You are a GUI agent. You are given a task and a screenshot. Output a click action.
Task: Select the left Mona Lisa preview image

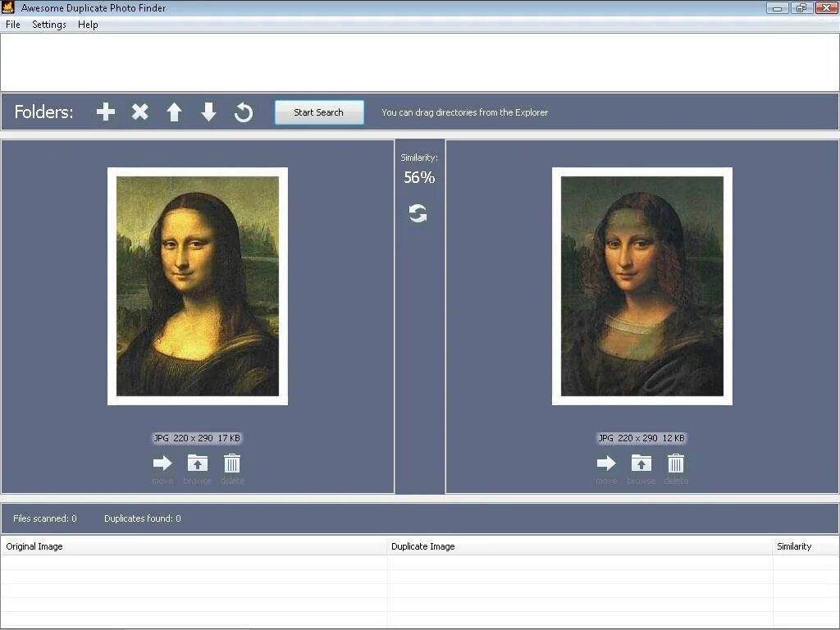(198, 286)
